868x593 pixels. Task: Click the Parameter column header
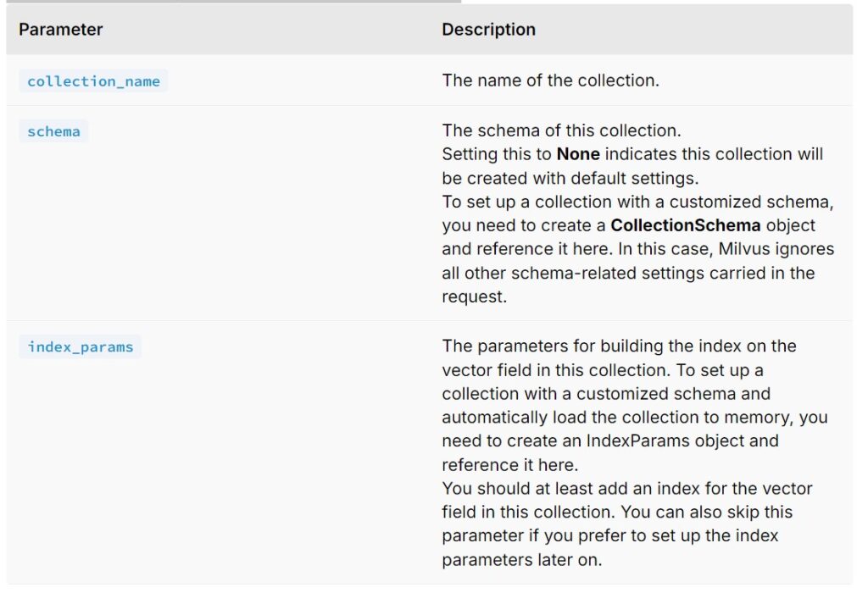[x=61, y=30]
